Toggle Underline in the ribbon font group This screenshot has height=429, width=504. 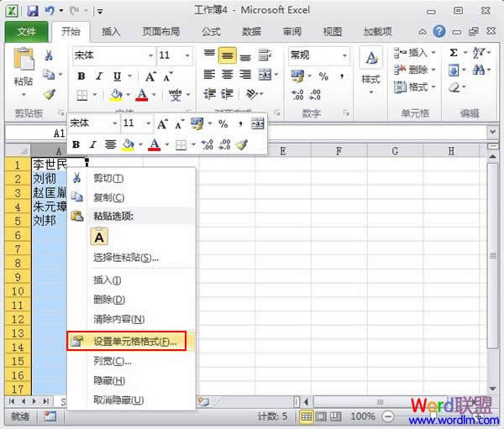pos(117,76)
